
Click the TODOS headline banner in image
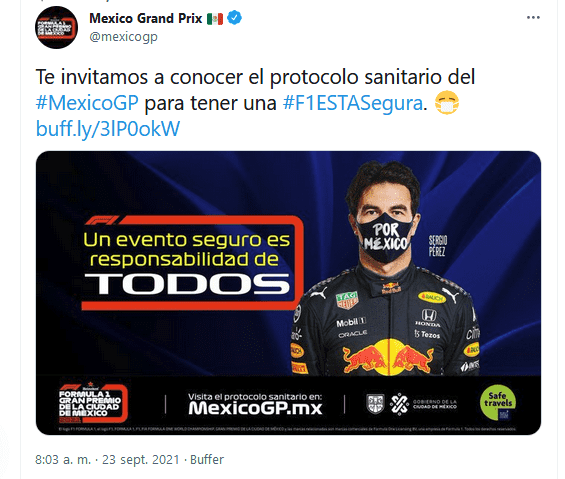point(192,263)
